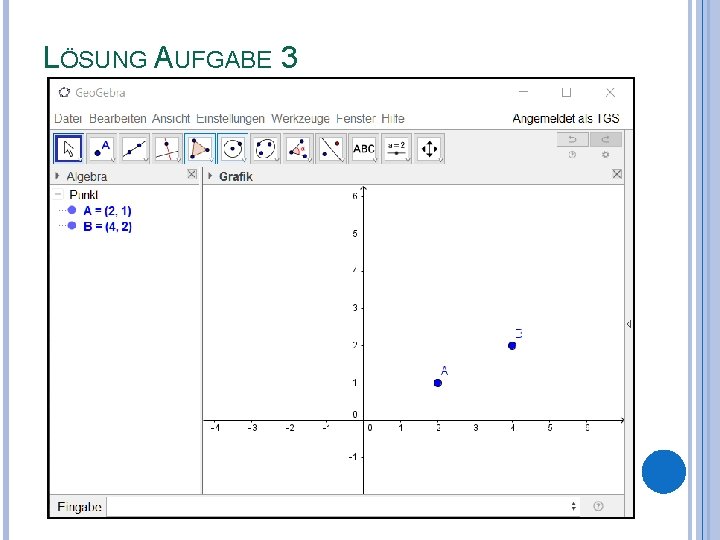Open the Fenster menu
This screenshot has height=540, width=720.
tap(356, 118)
